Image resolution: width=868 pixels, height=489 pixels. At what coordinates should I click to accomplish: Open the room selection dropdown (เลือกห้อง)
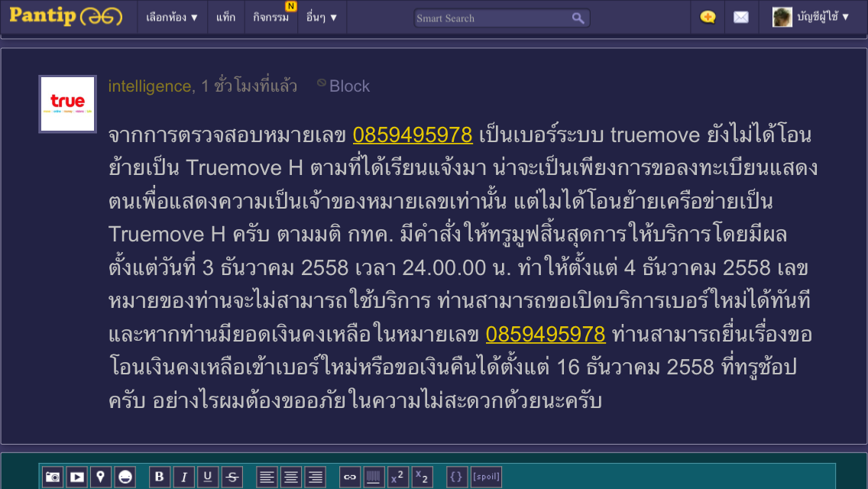click(x=172, y=17)
